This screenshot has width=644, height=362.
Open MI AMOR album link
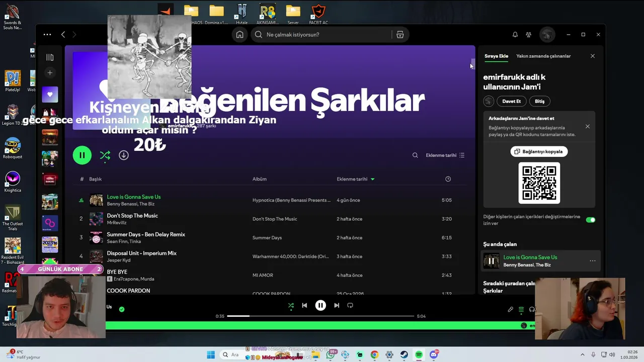(x=263, y=275)
